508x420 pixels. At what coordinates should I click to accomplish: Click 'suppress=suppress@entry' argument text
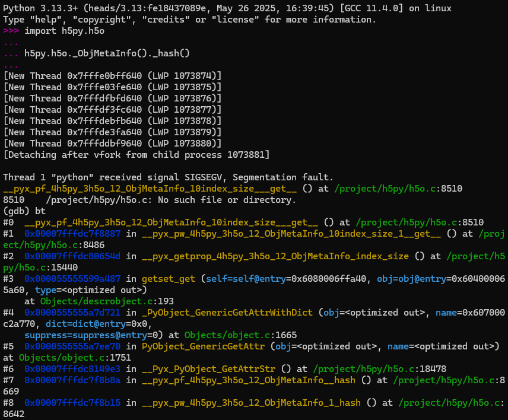point(86,336)
